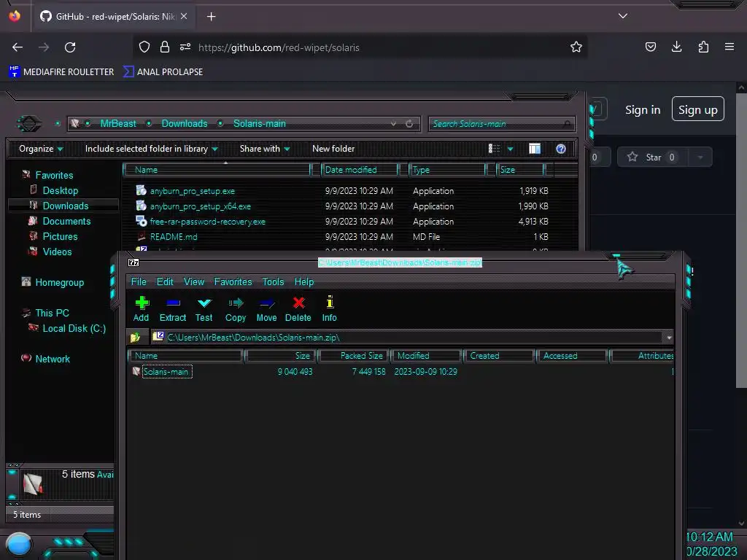The image size is (747, 560).
Task: Go back in Firefox
Action: pos(18,47)
